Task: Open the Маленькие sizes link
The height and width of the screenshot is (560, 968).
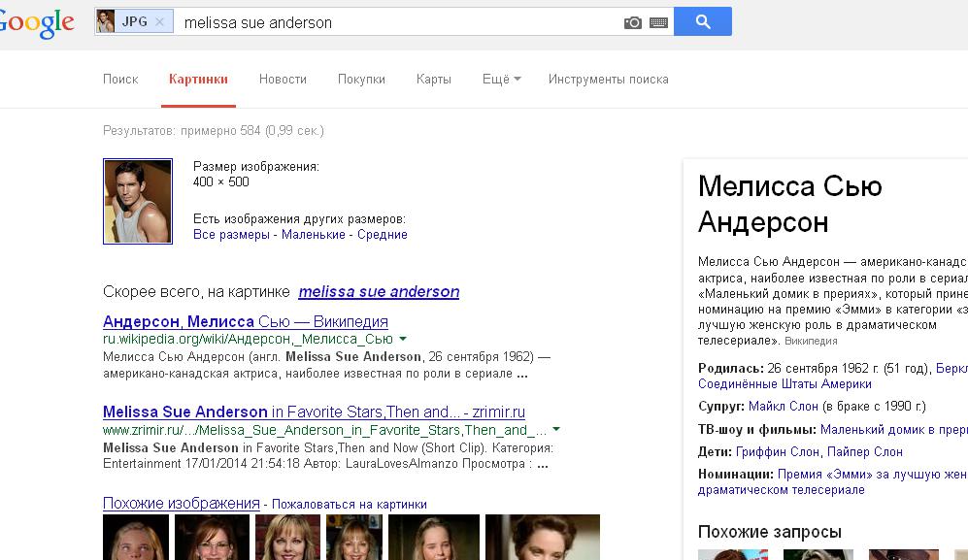Action: click(x=313, y=235)
